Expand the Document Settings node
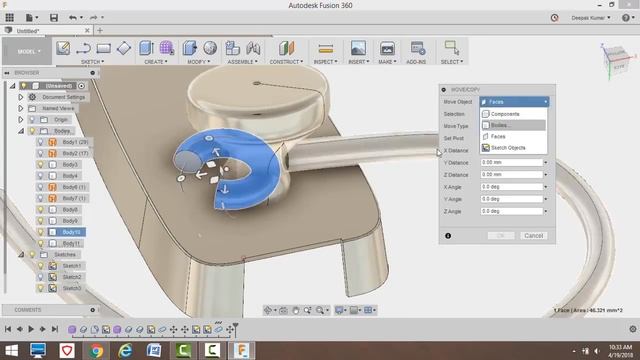The width and height of the screenshot is (640, 360). click(x=20, y=97)
